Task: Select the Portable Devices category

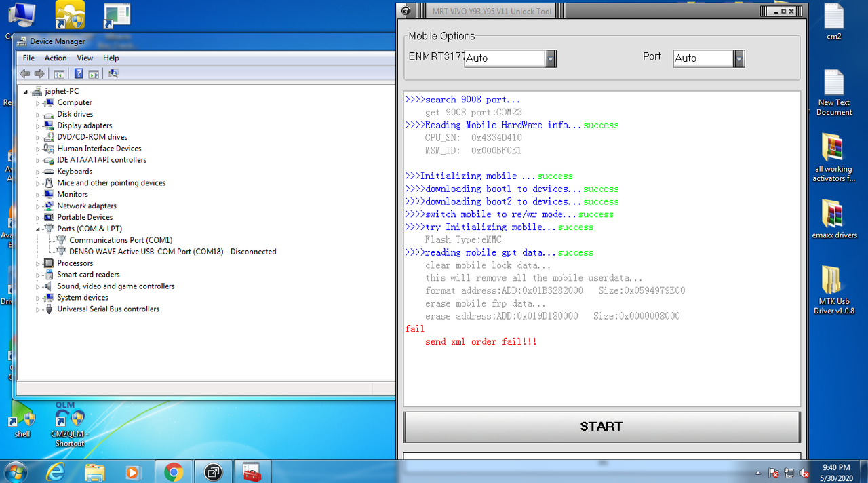Action: [85, 218]
